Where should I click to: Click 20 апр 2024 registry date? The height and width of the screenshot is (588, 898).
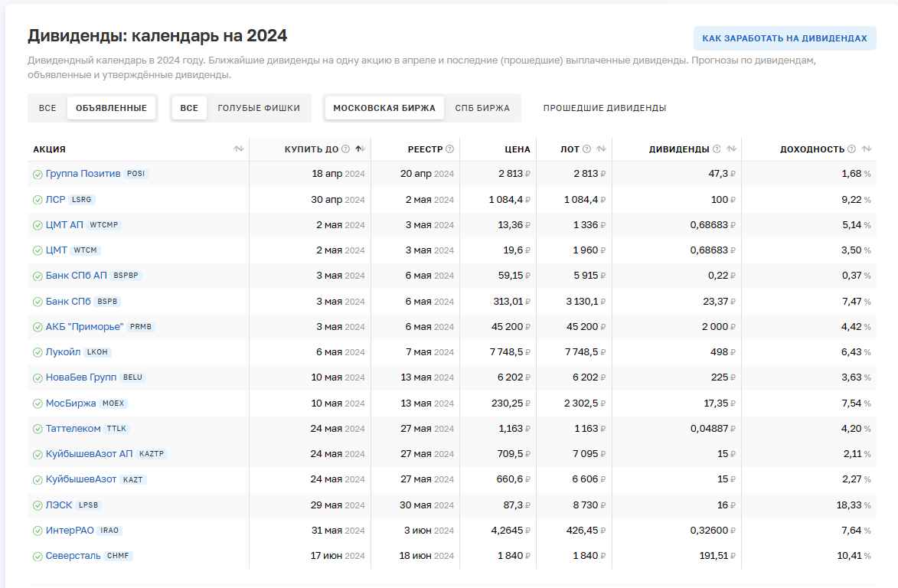click(427, 174)
